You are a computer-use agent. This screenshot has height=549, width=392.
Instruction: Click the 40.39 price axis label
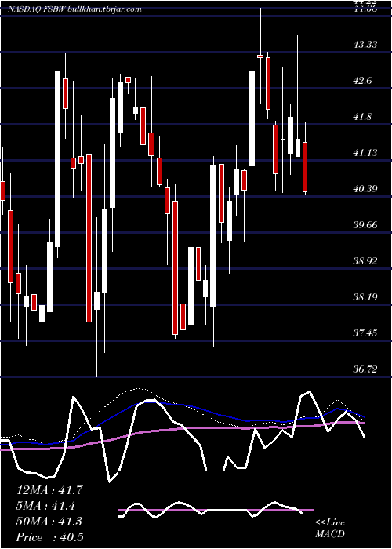tap(365, 189)
